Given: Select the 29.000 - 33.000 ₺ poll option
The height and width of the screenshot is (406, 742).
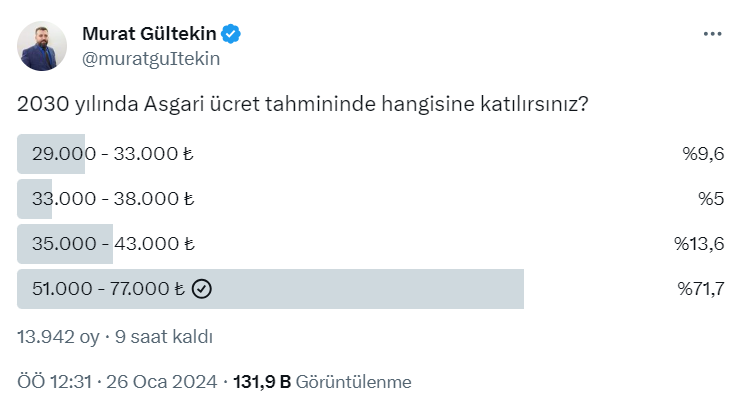Looking at the screenshot, I should coord(112,154).
